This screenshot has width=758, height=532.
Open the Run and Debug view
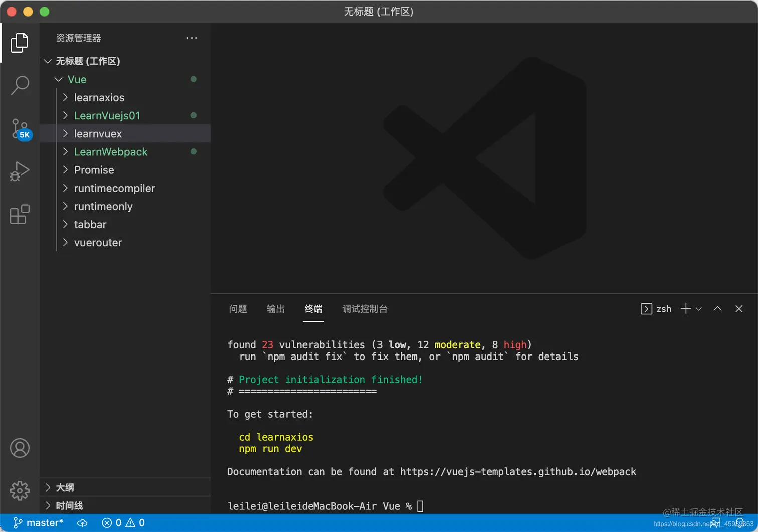pyautogui.click(x=20, y=171)
